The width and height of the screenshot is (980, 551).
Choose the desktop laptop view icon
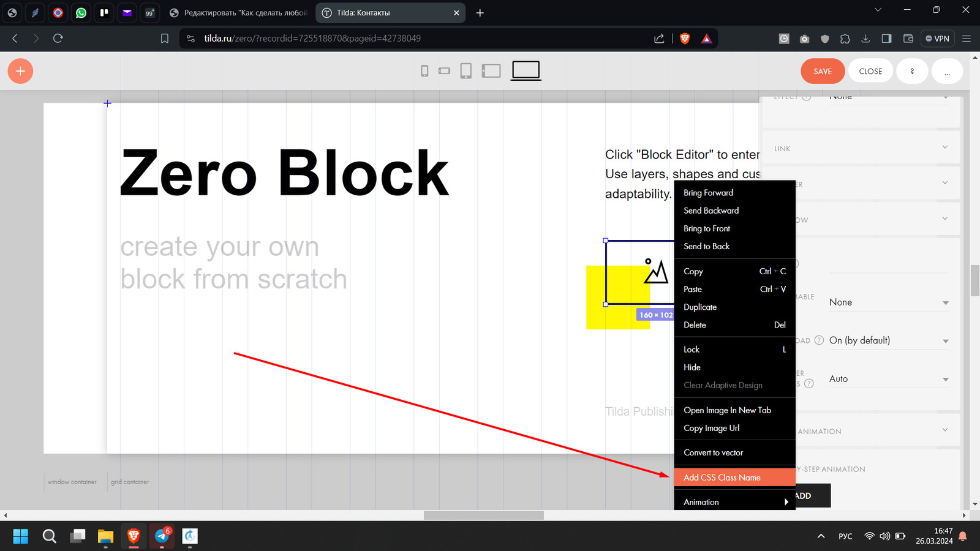526,70
